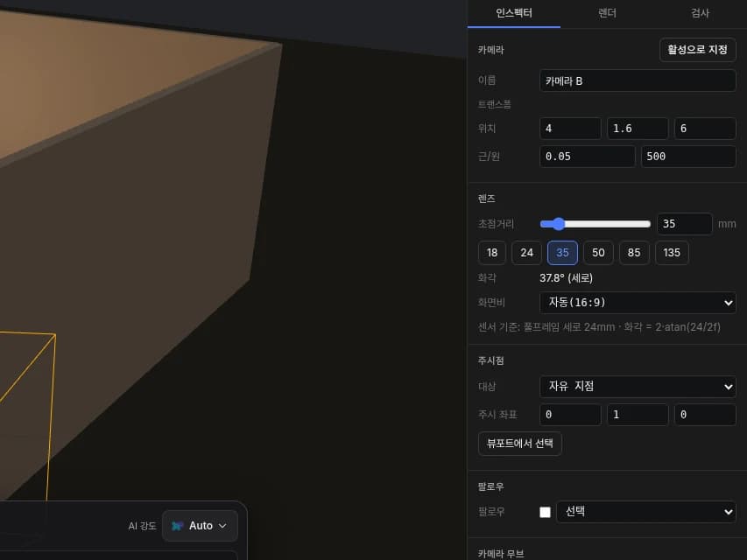The image size is (747, 560).
Task: Click the look-at Y coordinate field showing 1
Action: click(638, 415)
